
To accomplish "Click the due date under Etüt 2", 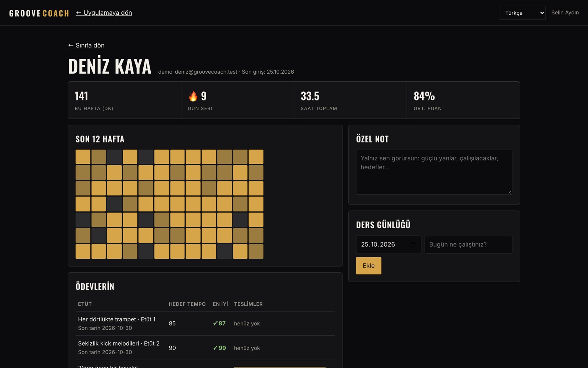I will click(105, 352).
